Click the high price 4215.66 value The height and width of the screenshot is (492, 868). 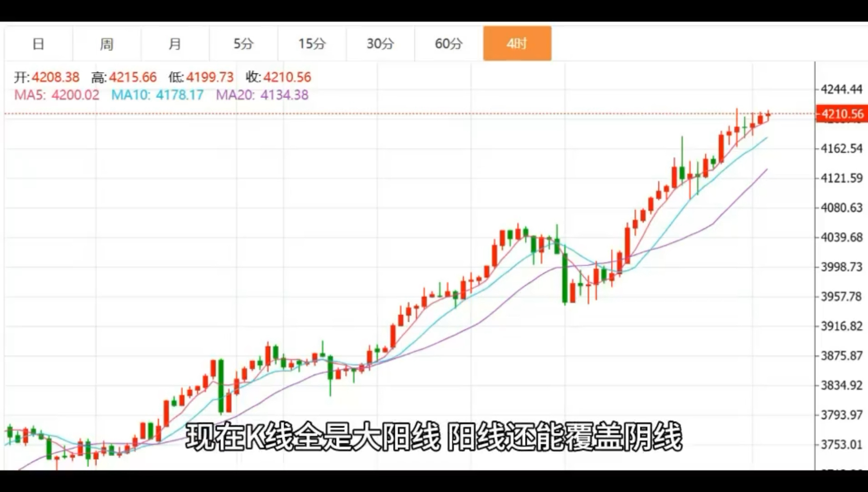coord(133,77)
